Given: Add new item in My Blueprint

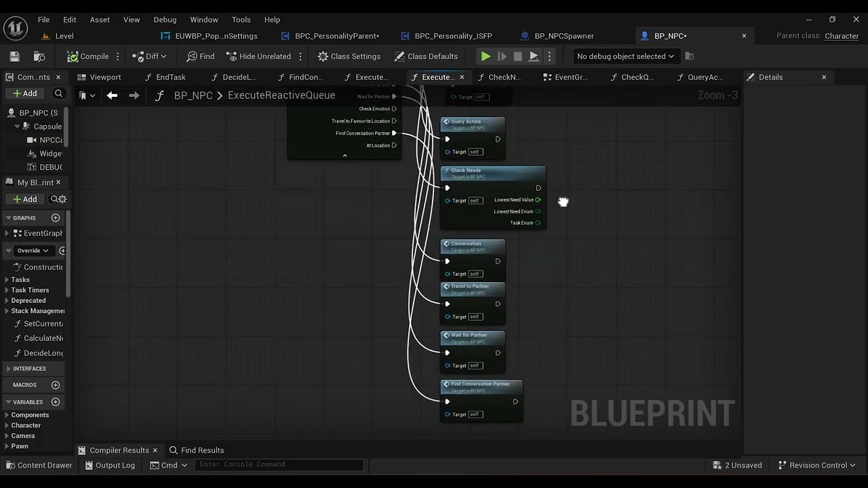Looking at the screenshot, I should pos(25,199).
